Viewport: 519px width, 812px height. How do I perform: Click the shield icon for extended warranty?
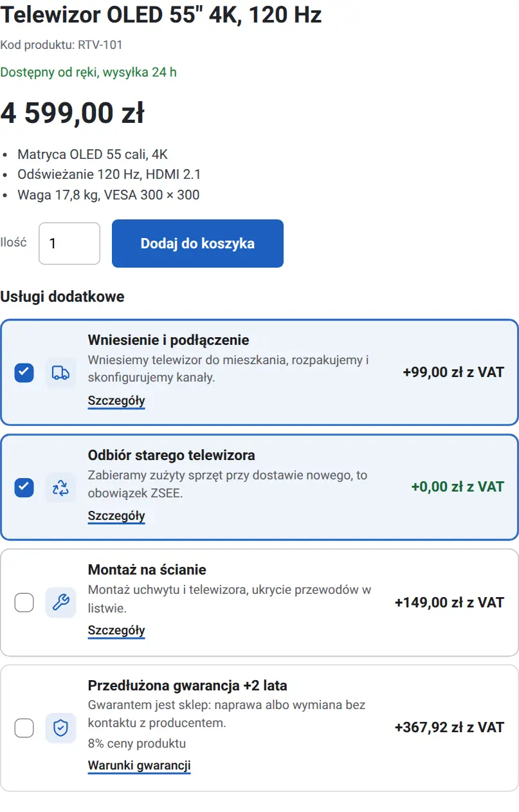click(x=60, y=728)
